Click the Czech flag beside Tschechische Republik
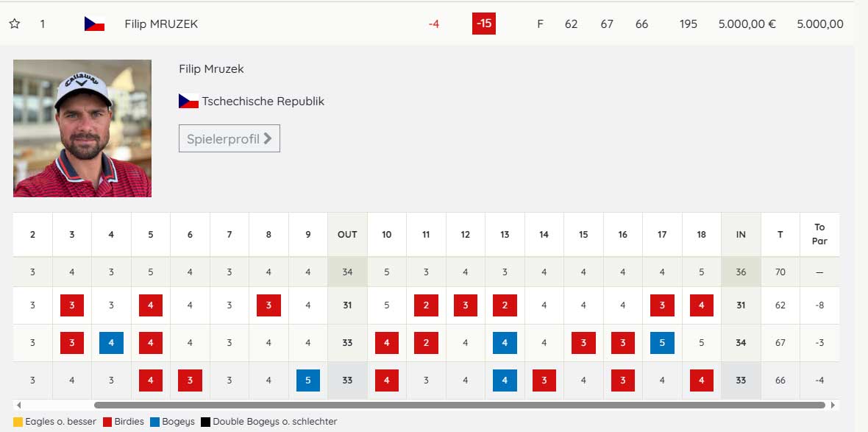Viewport: 868px width, 432px height. click(x=188, y=101)
